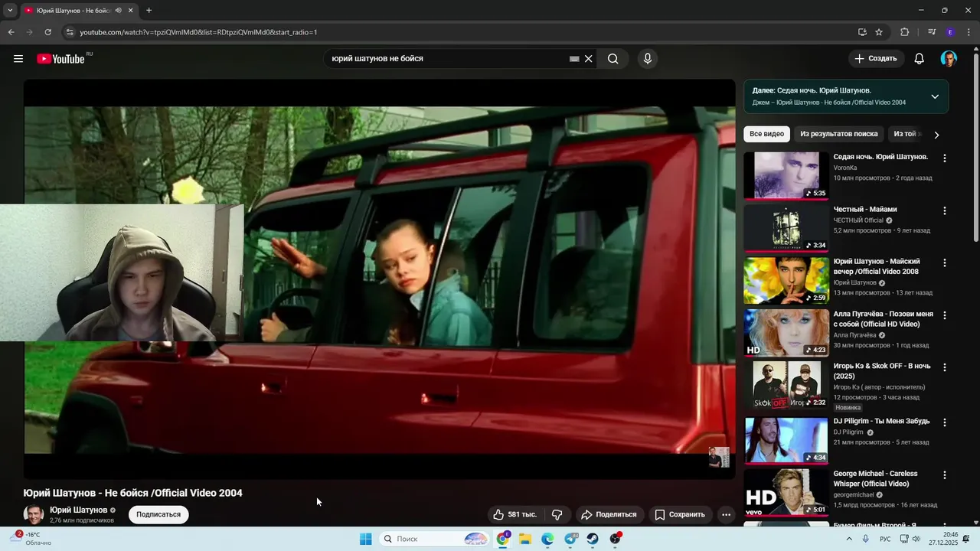
Task: Submit search with the magnifier button
Action: point(612,59)
